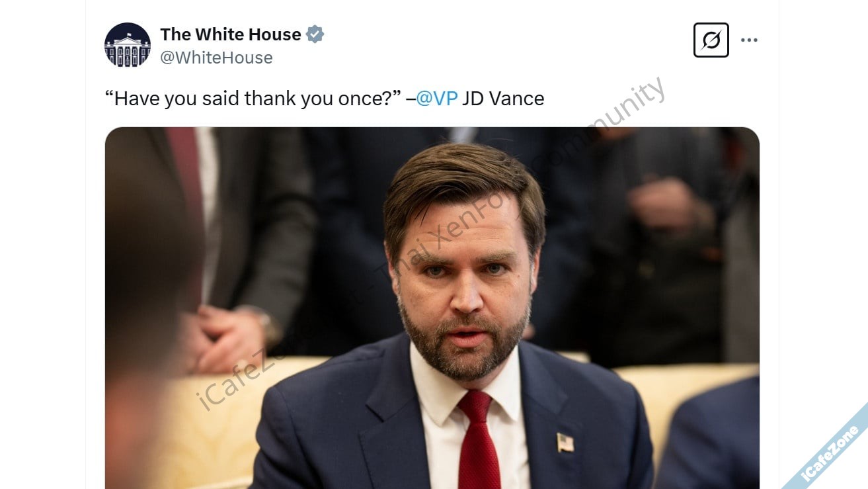Click the blue verified badge

[x=315, y=34]
